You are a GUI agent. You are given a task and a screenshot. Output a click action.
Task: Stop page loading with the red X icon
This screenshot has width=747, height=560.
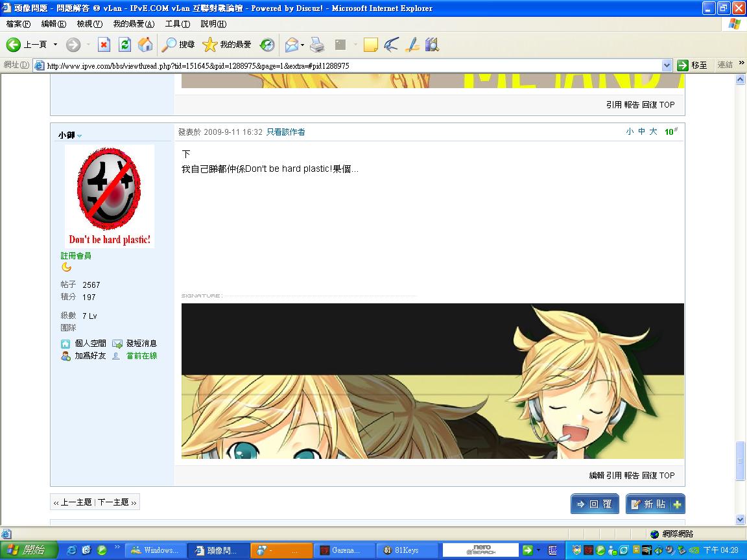[104, 45]
